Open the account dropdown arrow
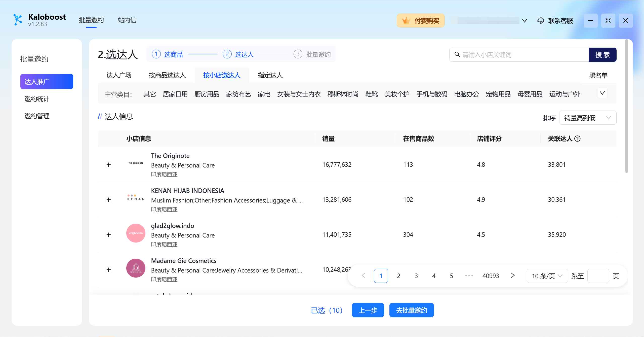Screen dimensions: 644x337 [525, 21]
